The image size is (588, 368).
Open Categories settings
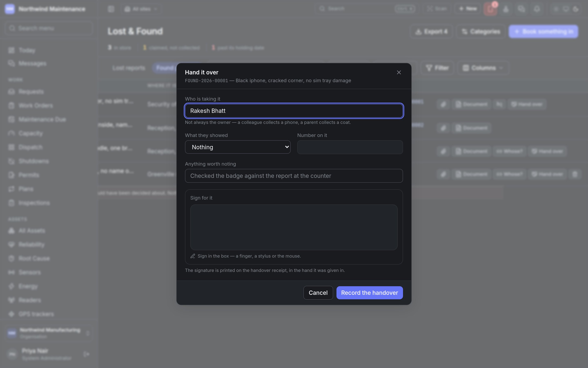pos(481,31)
